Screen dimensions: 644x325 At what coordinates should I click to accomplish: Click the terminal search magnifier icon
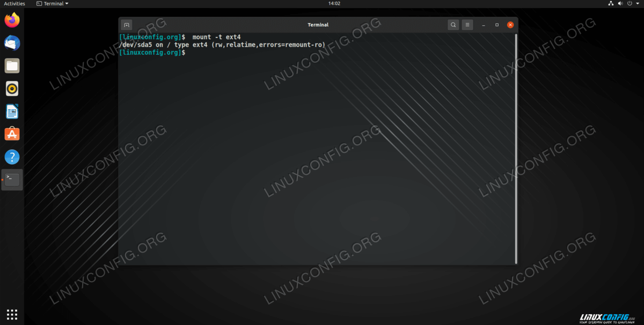[x=453, y=25]
